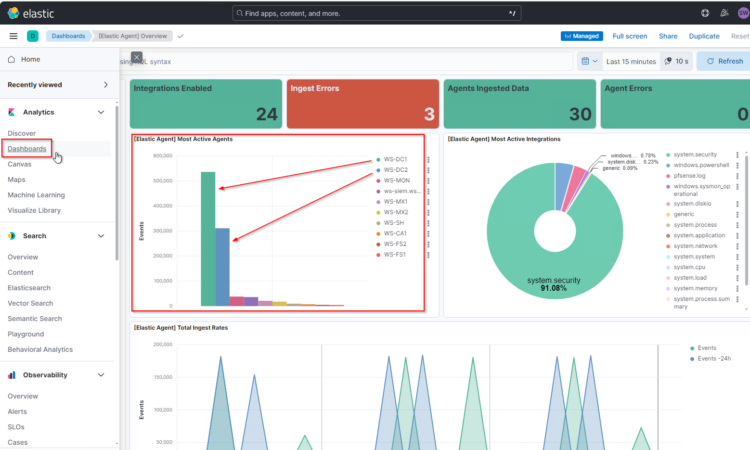Toggle windows.powershell in integrations legend
Viewport: 750px width, 450px height.
coord(701,165)
